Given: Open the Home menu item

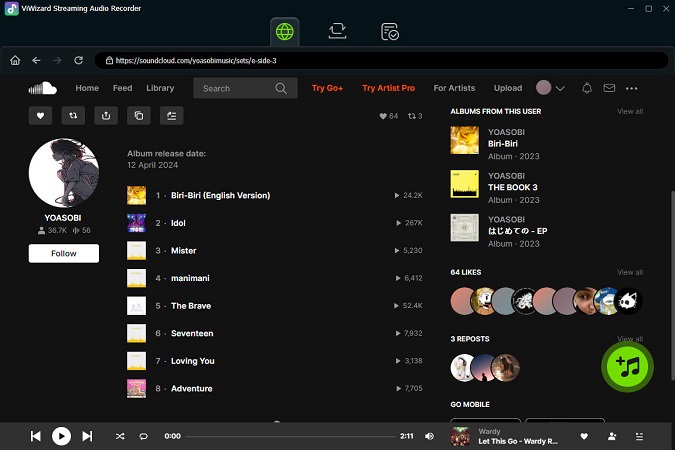Looking at the screenshot, I should click(x=87, y=88).
